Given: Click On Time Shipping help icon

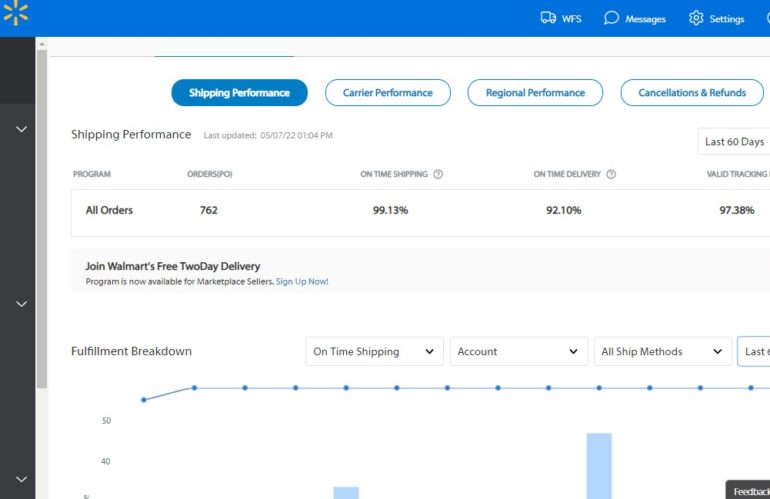Looking at the screenshot, I should [x=438, y=174].
